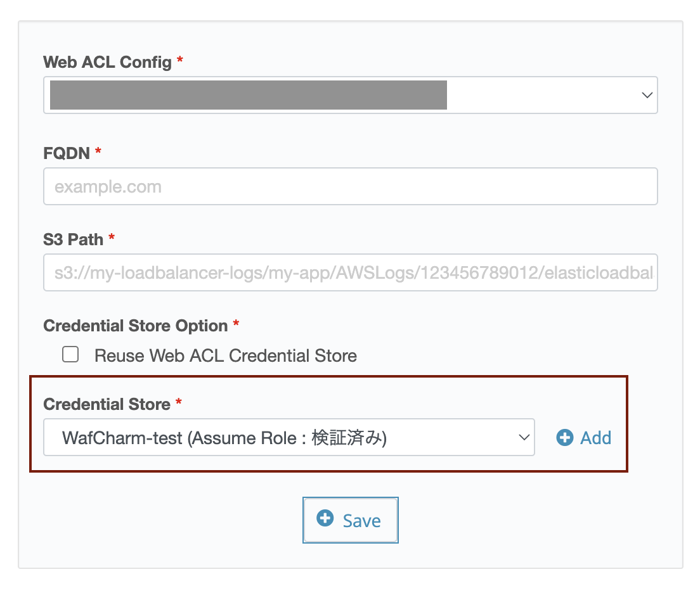Focus the FQDN input with example.com placeholder
Screen dimensions: 700x593
pyautogui.click(x=351, y=186)
